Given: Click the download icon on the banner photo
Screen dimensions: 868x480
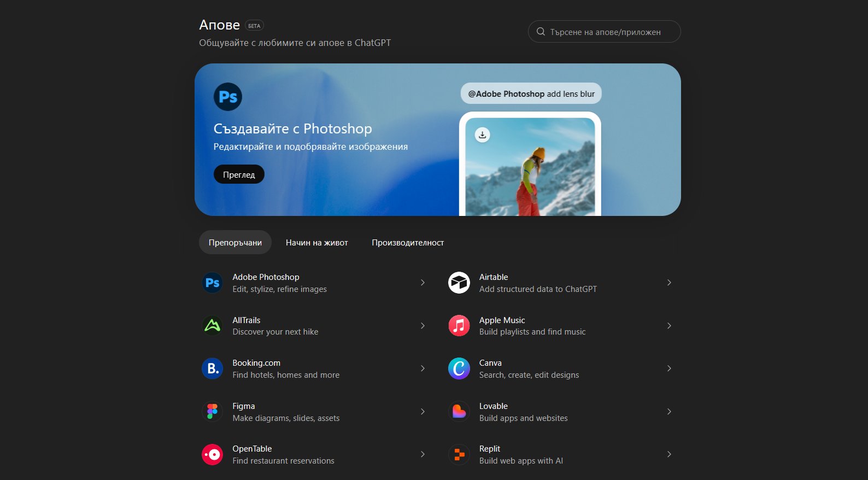Looking at the screenshot, I should 482,134.
